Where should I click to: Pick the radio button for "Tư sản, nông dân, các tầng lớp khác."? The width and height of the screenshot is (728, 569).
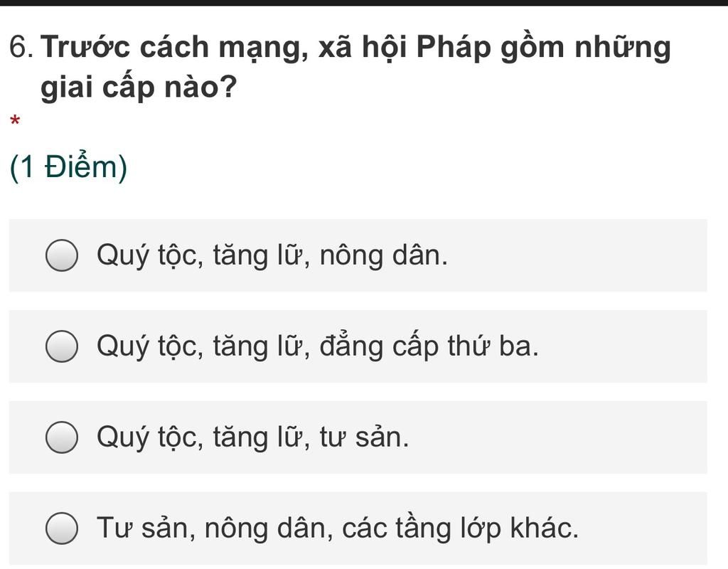pos(62,528)
